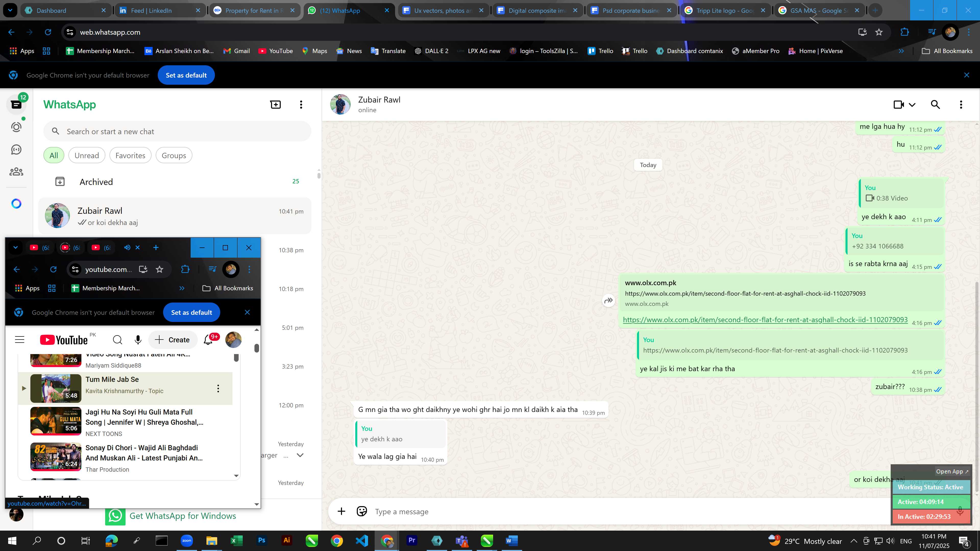Switch to Dashboard browser tab
This screenshot has width=980, height=551.
(65, 11)
